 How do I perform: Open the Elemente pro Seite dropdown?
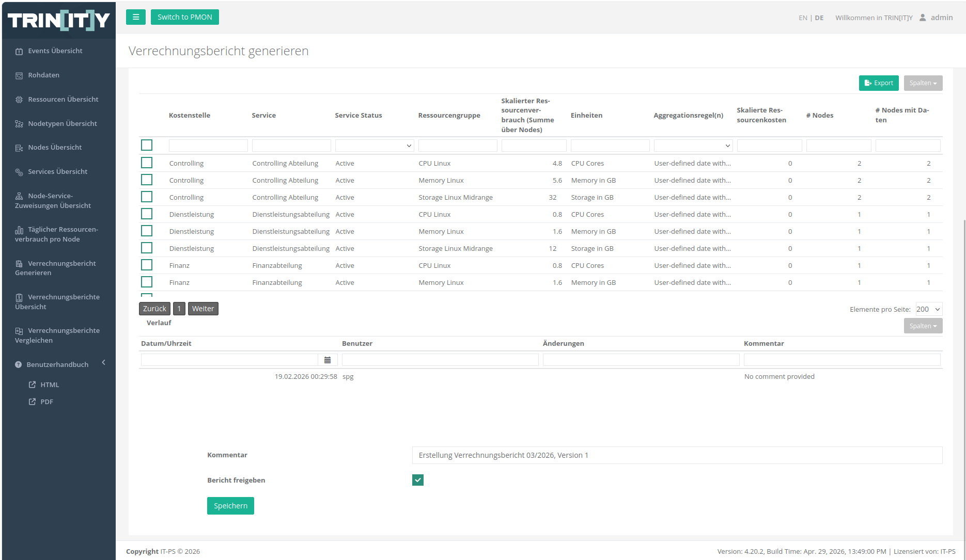click(929, 309)
